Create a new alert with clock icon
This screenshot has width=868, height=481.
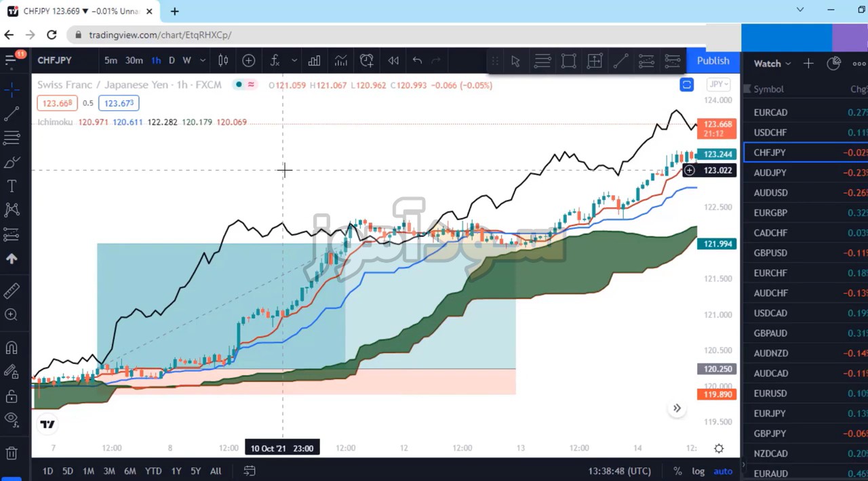[367, 61]
